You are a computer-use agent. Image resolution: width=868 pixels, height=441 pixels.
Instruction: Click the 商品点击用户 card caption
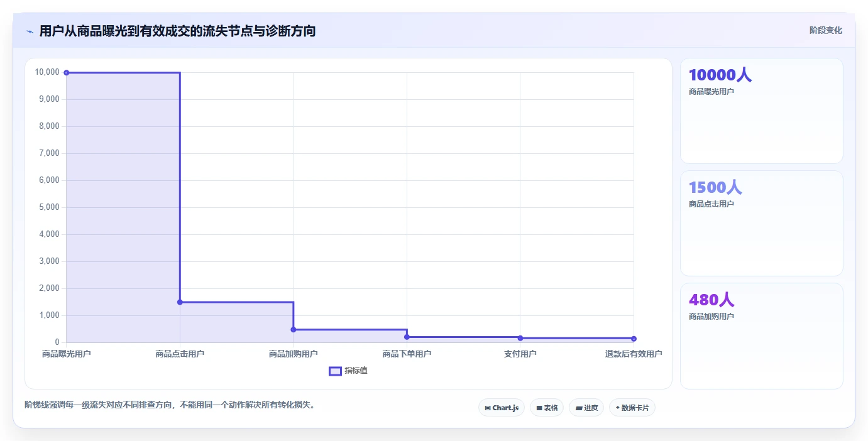pyautogui.click(x=711, y=204)
